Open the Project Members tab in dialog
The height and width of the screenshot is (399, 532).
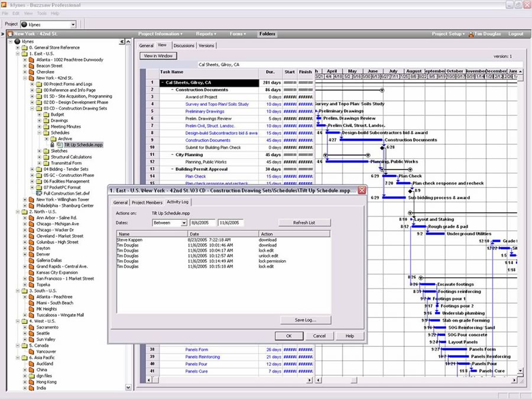click(147, 203)
